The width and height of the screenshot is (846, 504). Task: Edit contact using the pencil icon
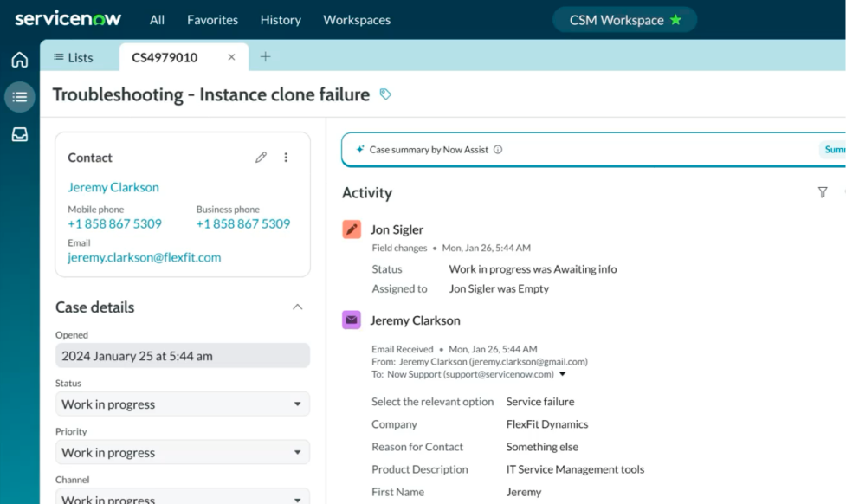(261, 158)
